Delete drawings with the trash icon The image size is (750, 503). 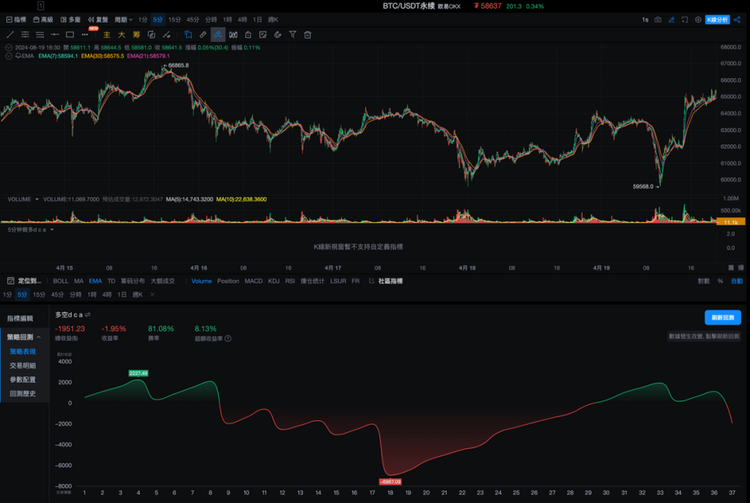point(308,34)
